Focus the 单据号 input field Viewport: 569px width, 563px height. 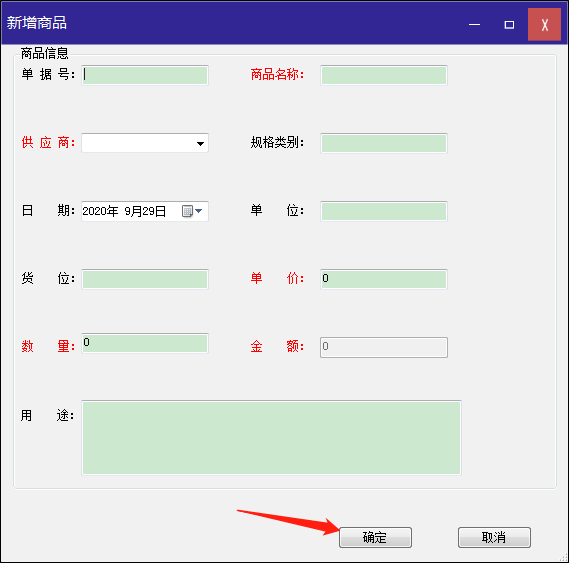(145, 75)
